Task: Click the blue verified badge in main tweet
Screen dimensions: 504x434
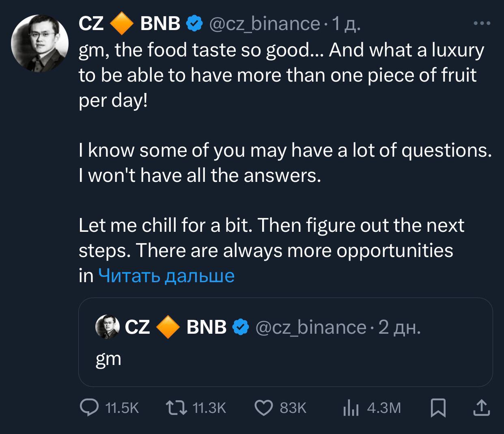Action: pyautogui.click(x=194, y=24)
